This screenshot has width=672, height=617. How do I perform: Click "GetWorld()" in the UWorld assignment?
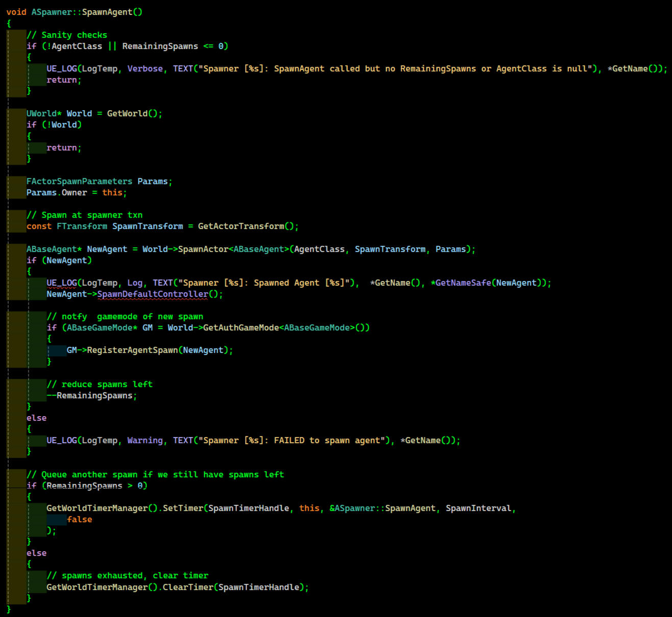[132, 114]
